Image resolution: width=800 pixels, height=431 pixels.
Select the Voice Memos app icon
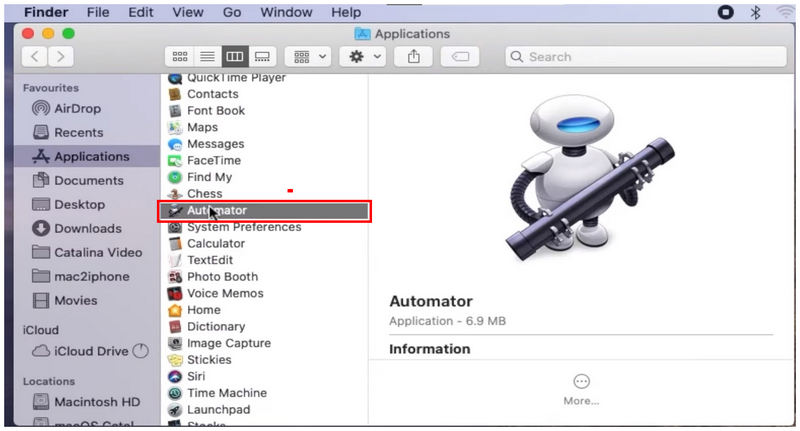point(175,293)
